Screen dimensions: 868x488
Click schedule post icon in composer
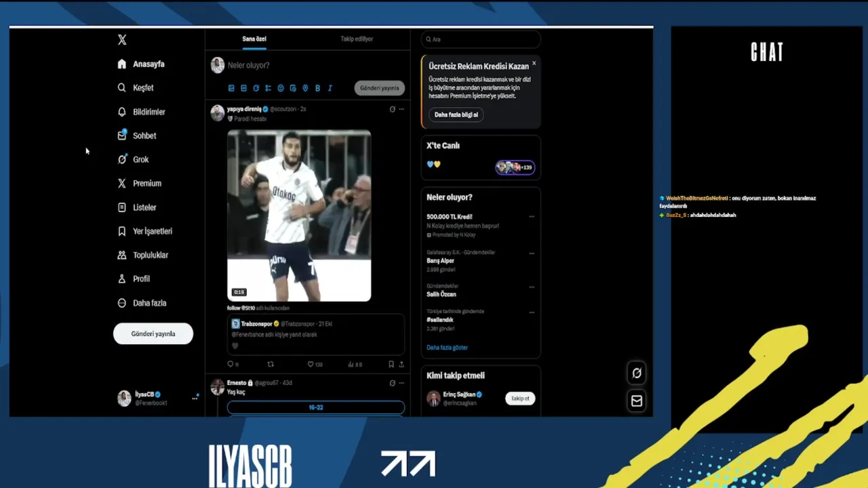click(x=293, y=88)
